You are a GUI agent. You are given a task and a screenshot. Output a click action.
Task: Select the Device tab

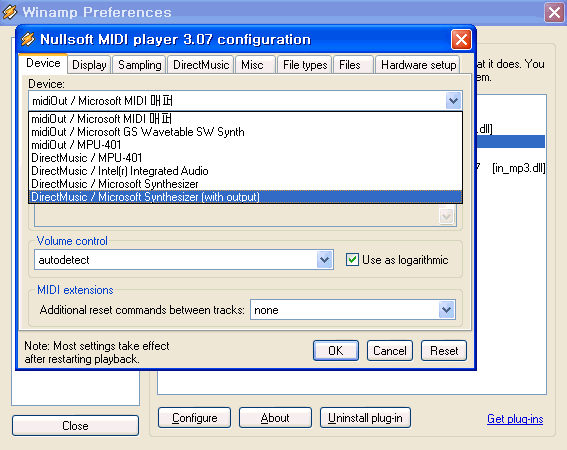[43, 64]
